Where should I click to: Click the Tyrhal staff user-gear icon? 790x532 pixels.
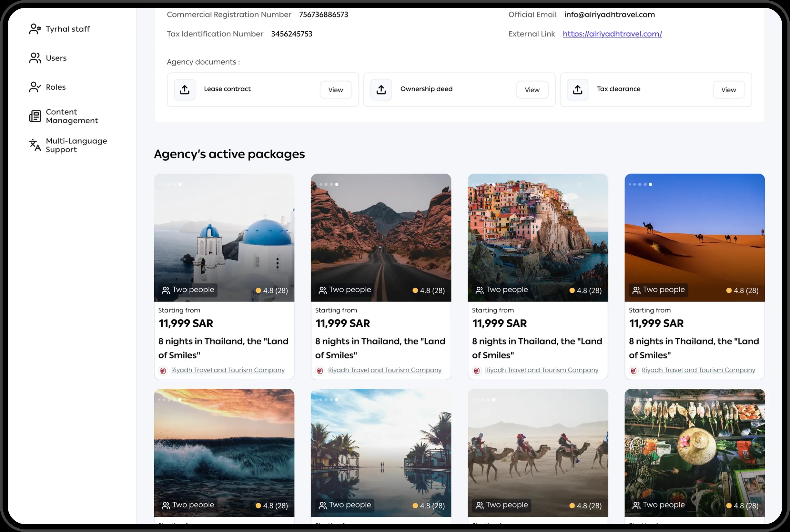35,29
